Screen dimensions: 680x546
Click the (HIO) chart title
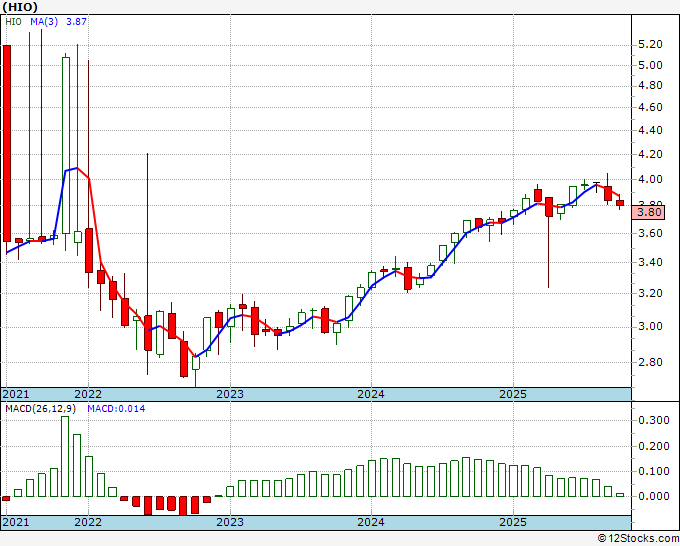(x=20, y=7)
